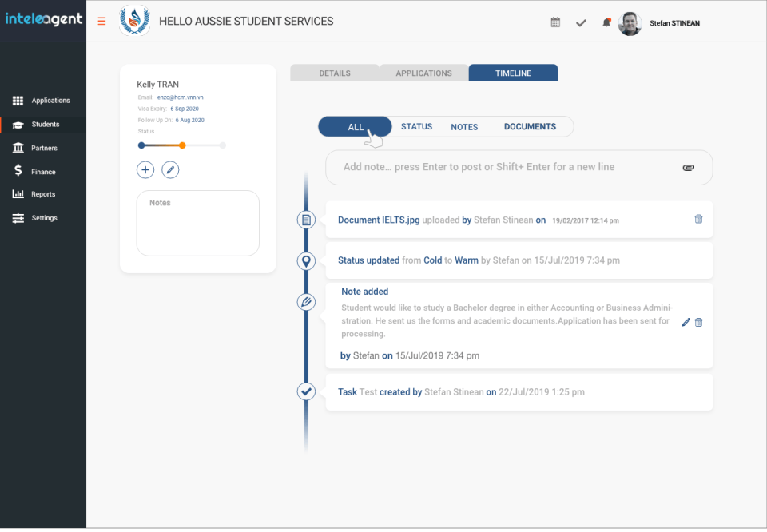The width and height of the screenshot is (767, 532).
Task: Open the DETAILS tab
Action: [335, 72]
